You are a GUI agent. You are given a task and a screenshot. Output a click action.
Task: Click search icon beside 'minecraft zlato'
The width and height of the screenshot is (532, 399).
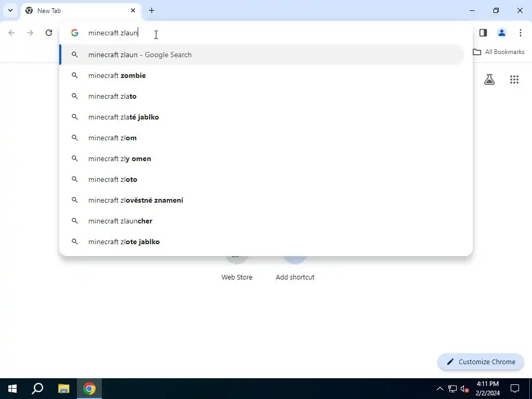click(75, 96)
